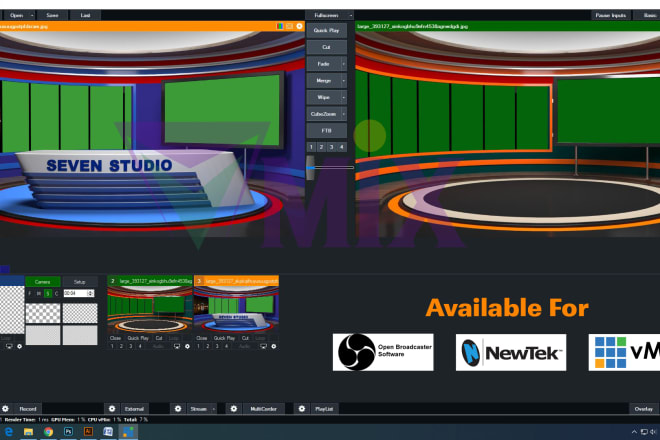Image resolution: width=660 pixels, height=440 pixels.
Task: Open External output settings gear
Action: click(x=112, y=408)
